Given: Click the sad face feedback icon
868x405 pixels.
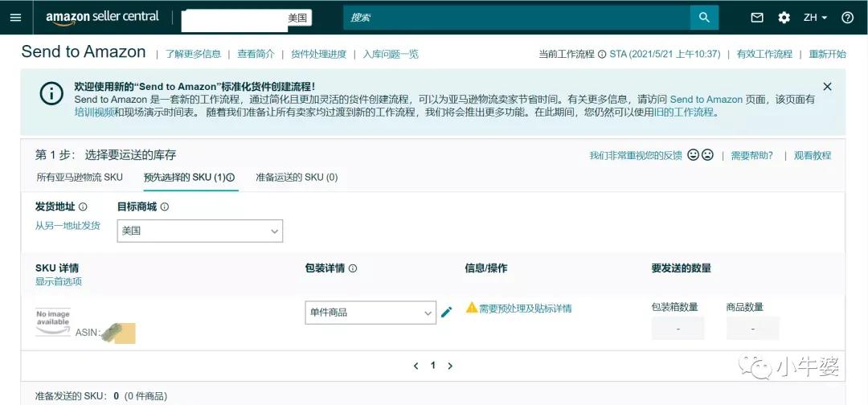Looking at the screenshot, I should (707, 155).
